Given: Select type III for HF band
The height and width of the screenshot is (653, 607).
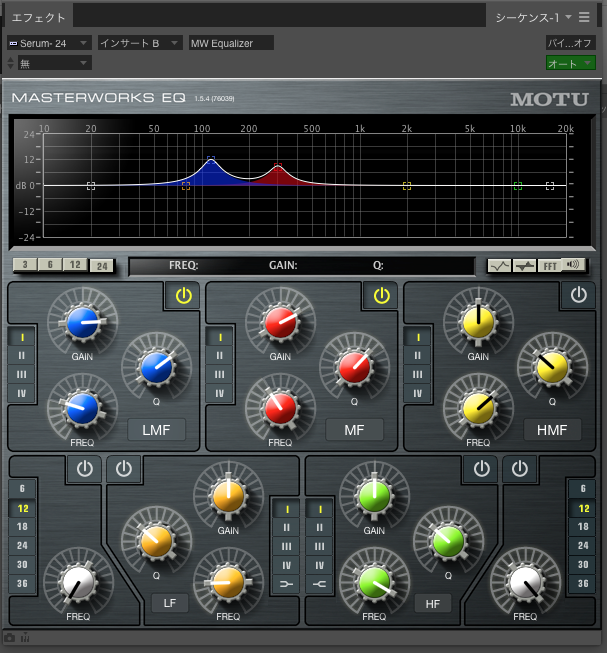Looking at the screenshot, I should click(319, 546).
